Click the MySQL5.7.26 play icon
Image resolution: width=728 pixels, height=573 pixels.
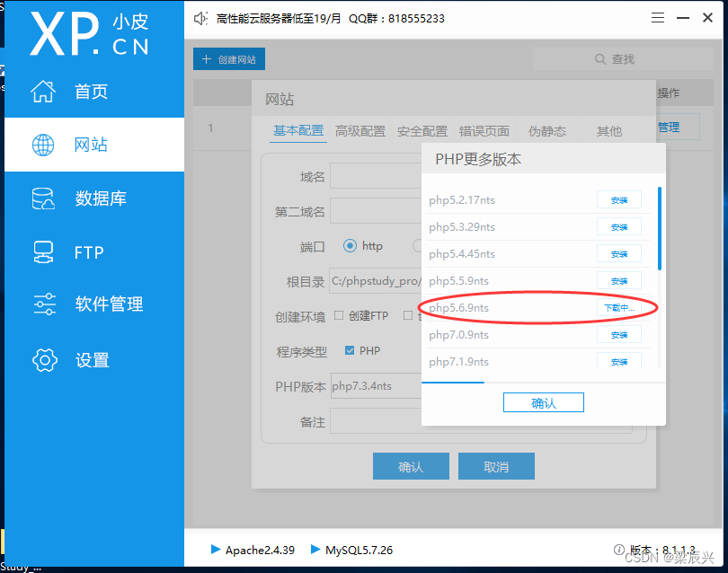point(315,550)
